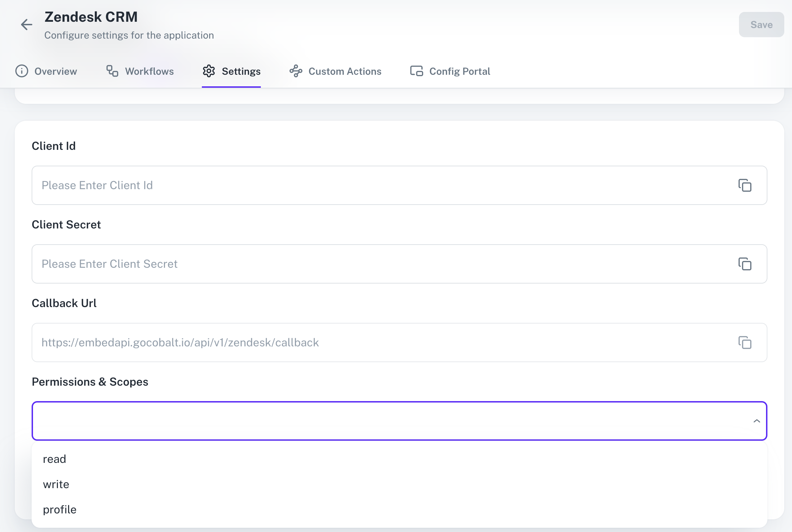Viewport: 792px width, 532px height.
Task: Click the back arrow near Zendesk CRM title
Action: [x=27, y=25]
